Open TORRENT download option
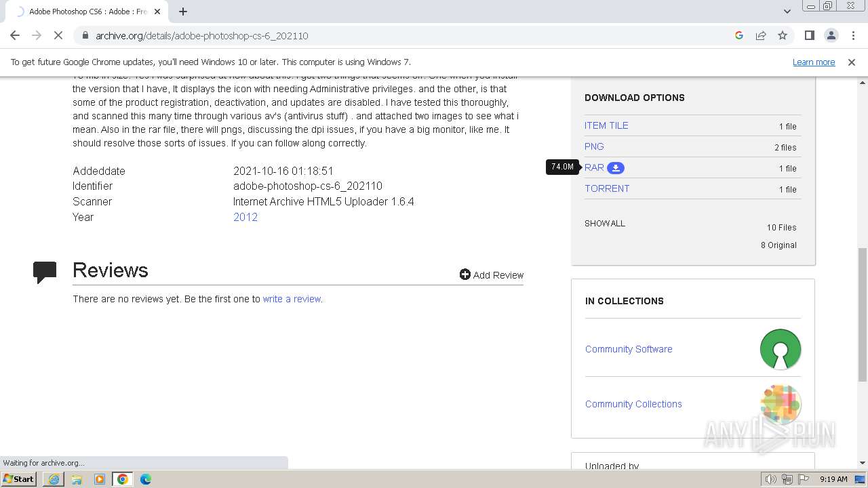Viewport: 868px width, 488px height. pos(607,188)
